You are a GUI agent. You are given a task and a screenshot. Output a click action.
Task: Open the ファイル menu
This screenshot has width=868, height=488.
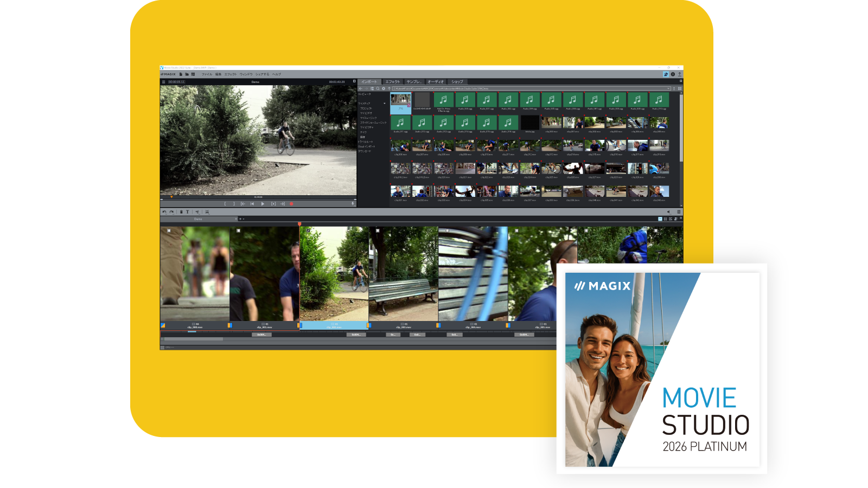pyautogui.click(x=207, y=74)
